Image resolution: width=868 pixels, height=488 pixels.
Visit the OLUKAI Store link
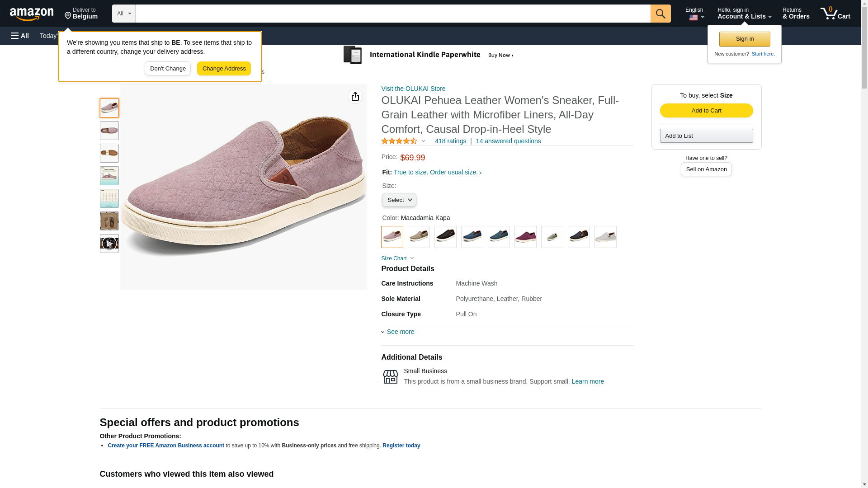pos(413,89)
